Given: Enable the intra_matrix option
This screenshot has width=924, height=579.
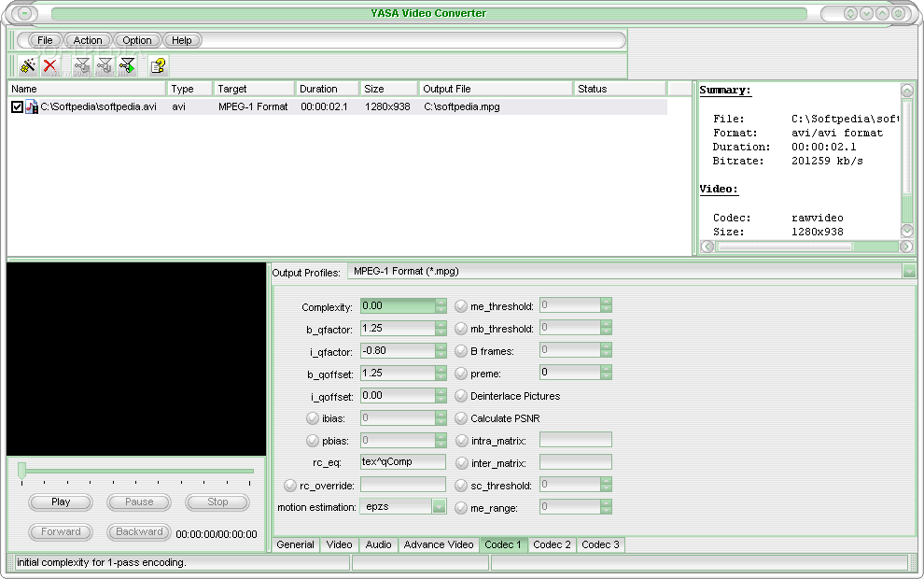Looking at the screenshot, I should [461, 441].
